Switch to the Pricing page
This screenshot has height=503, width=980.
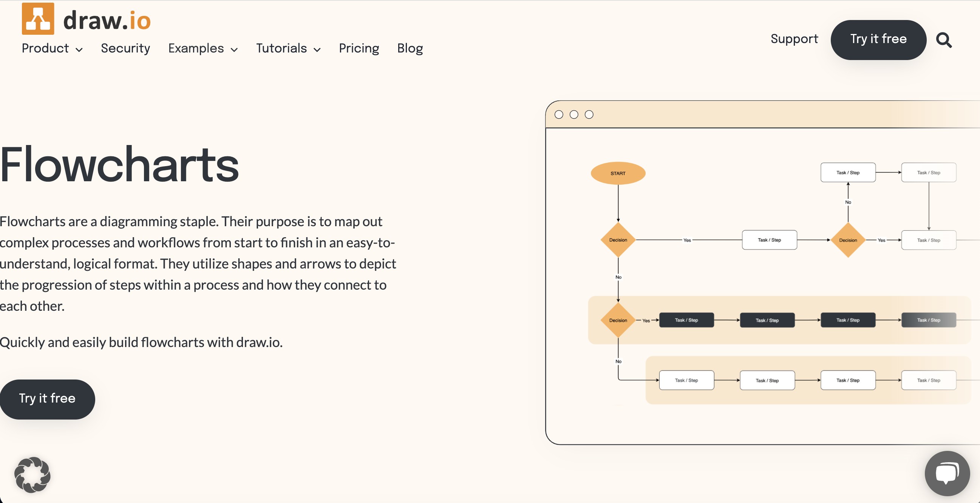[359, 48]
